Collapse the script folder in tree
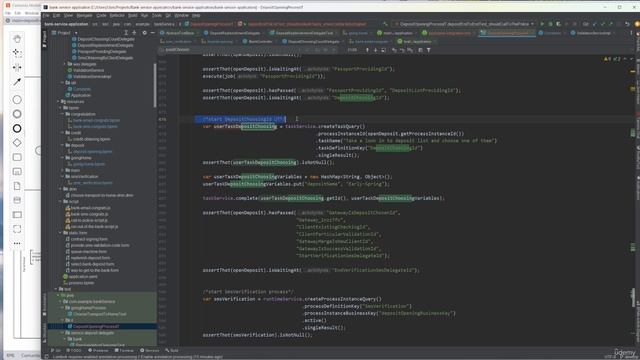The width and height of the screenshot is (640, 360). (60, 201)
